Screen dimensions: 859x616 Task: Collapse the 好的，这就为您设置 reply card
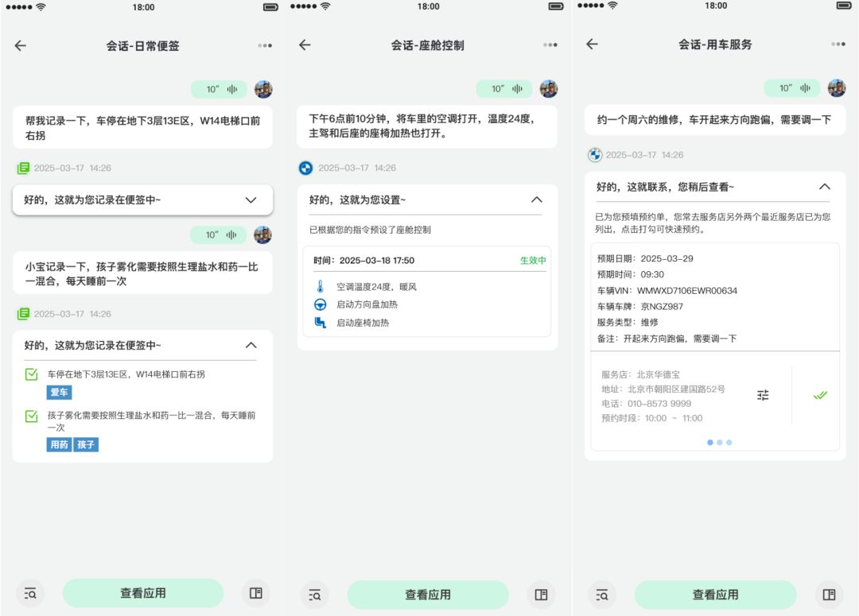pos(536,200)
